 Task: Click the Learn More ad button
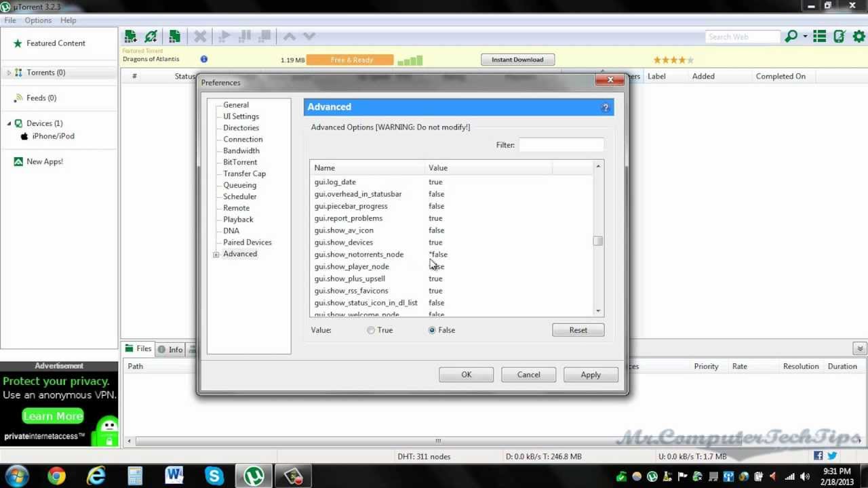53,416
